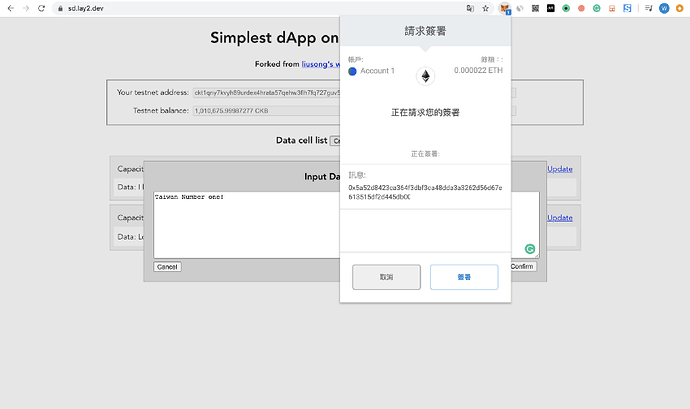
Task: Click the MetaMask fox extension icon
Action: tap(504, 8)
